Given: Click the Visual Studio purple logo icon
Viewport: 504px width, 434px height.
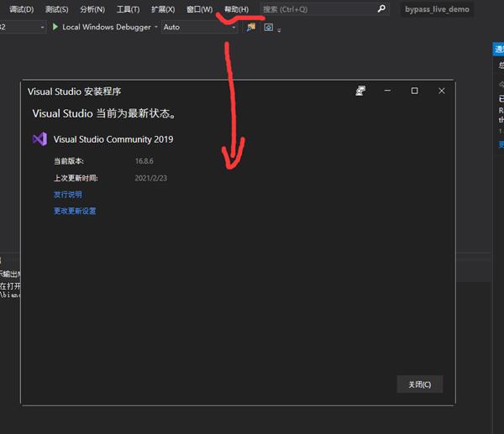Looking at the screenshot, I should click(39, 139).
